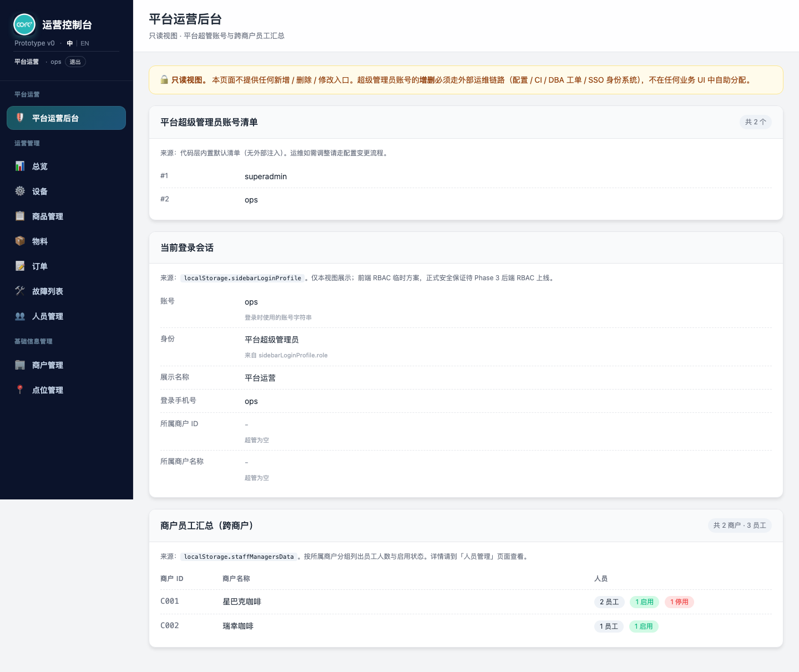Click the 1 启用 badge for 星巴克咖啡
The width and height of the screenshot is (799, 672).
(x=645, y=602)
